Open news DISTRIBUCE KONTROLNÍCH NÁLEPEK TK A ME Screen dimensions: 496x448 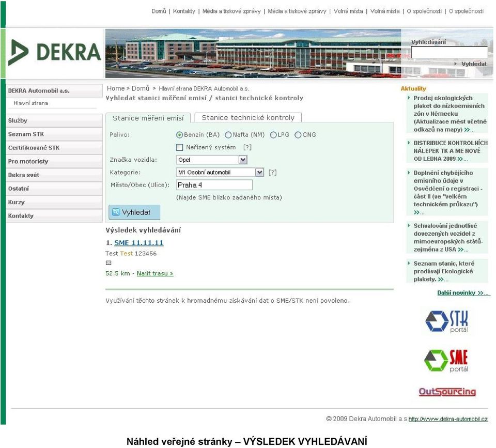[x=451, y=151]
